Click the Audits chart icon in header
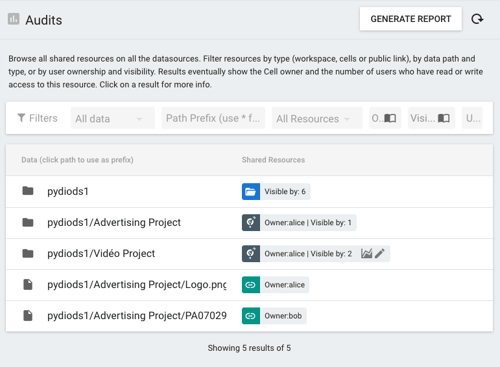The height and width of the screenshot is (367, 500). coord(14,19)
